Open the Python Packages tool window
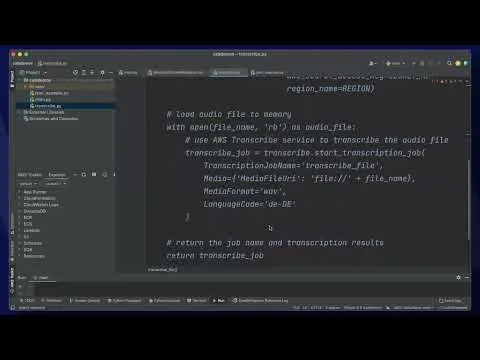 coord(124,300)
